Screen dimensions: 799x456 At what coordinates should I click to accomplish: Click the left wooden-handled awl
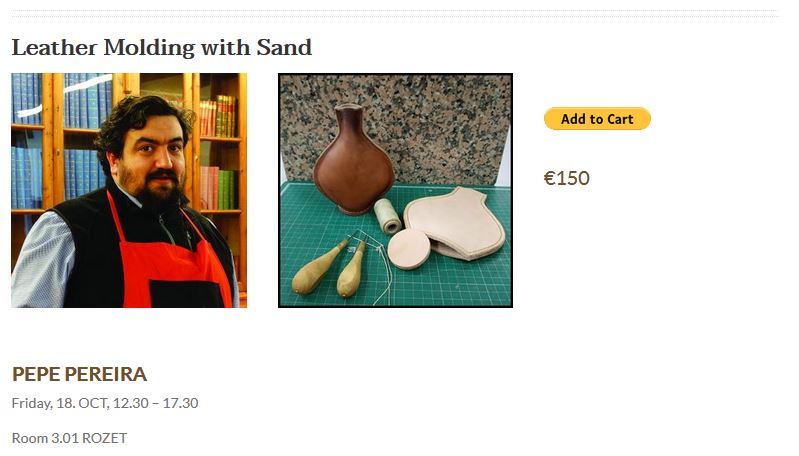318,269
